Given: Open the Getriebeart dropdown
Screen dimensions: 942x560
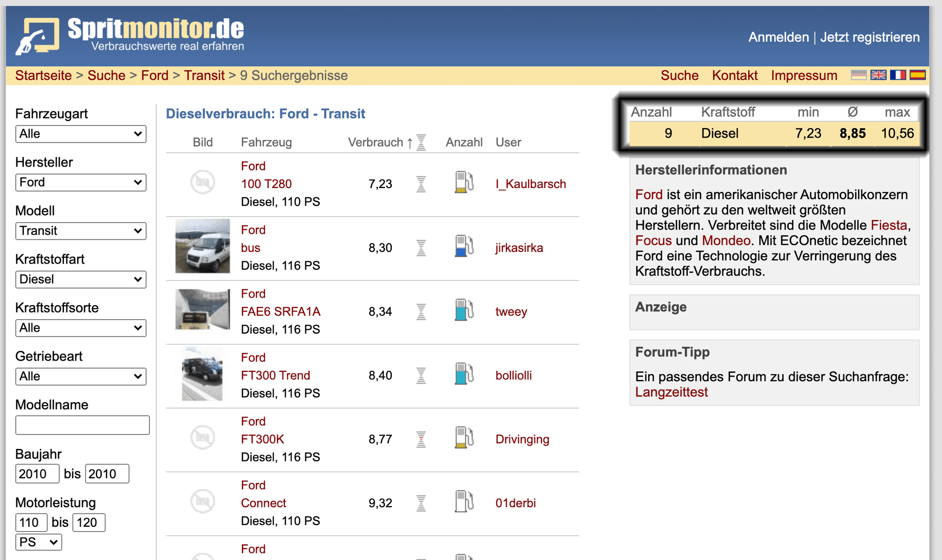Looking at the screenshot, I should pos(81,377).
